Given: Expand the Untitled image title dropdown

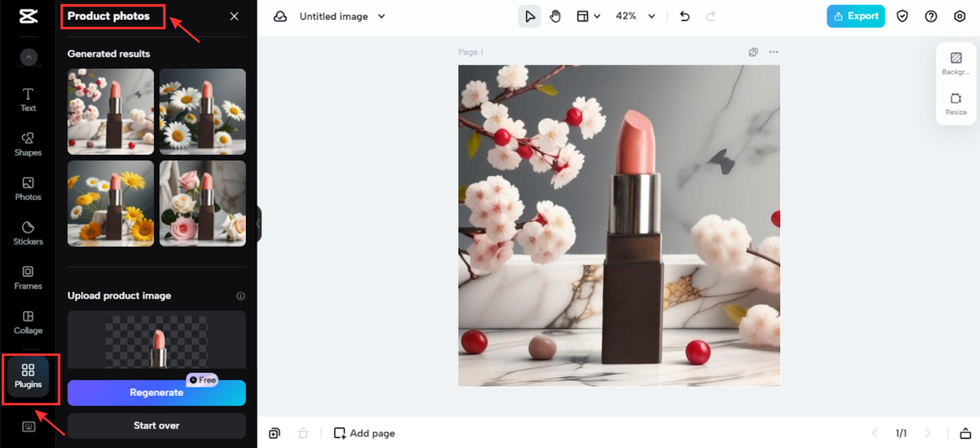Looking at the screenshot, I should [382, 16].
